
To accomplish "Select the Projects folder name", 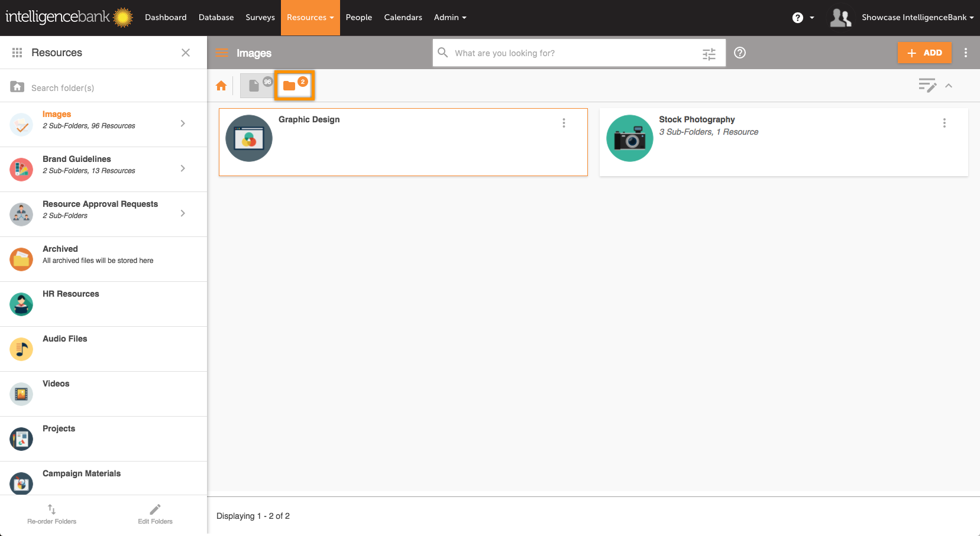I will (59, 428).
